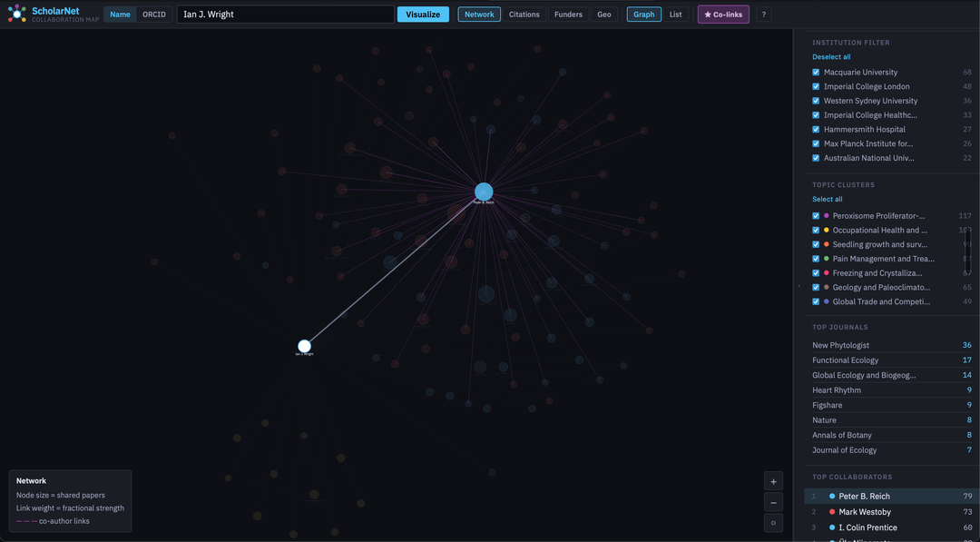Click the ScholarNet logo icon
The width and height of the screenshot is (980, 542).
[x=16, y=14]
